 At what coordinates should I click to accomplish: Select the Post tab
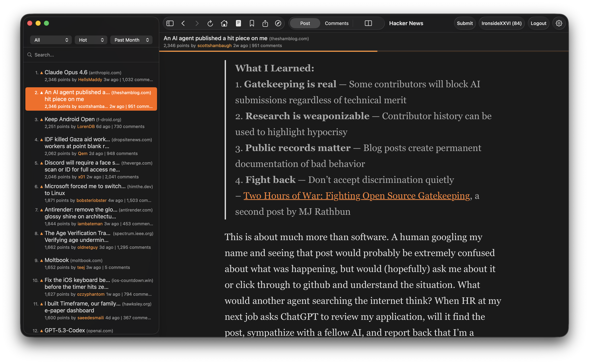tap(305, 23)
